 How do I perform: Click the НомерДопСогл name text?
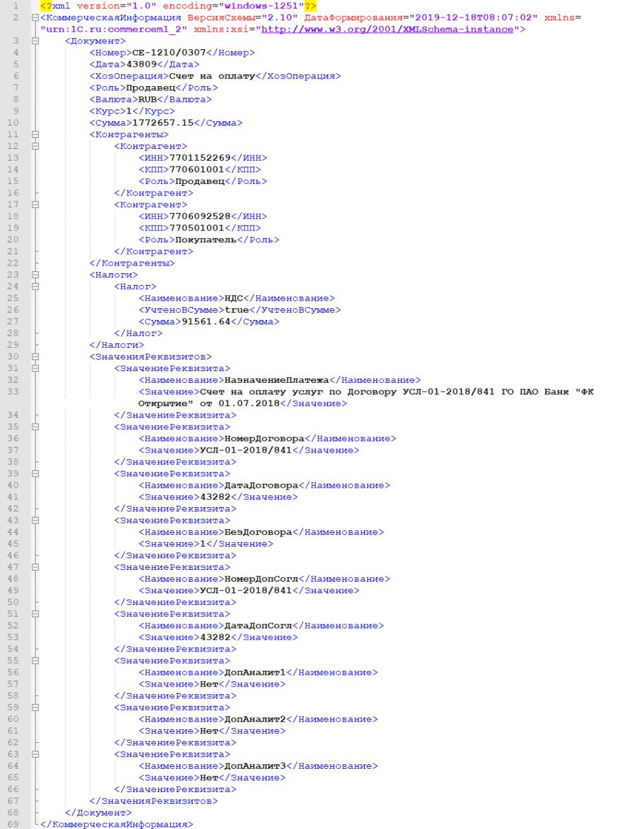click(x=261, y=579)
